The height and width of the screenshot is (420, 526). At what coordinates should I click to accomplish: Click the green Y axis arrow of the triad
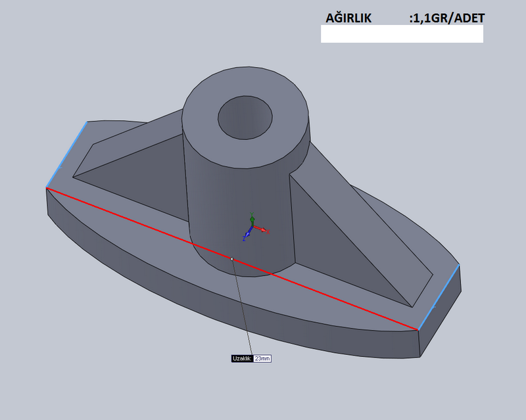click(x=251, y=220)
